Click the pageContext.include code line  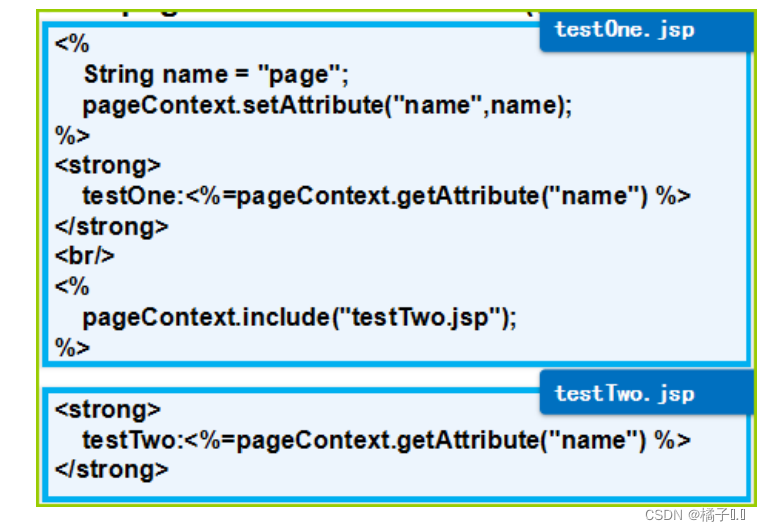point(299,318)
